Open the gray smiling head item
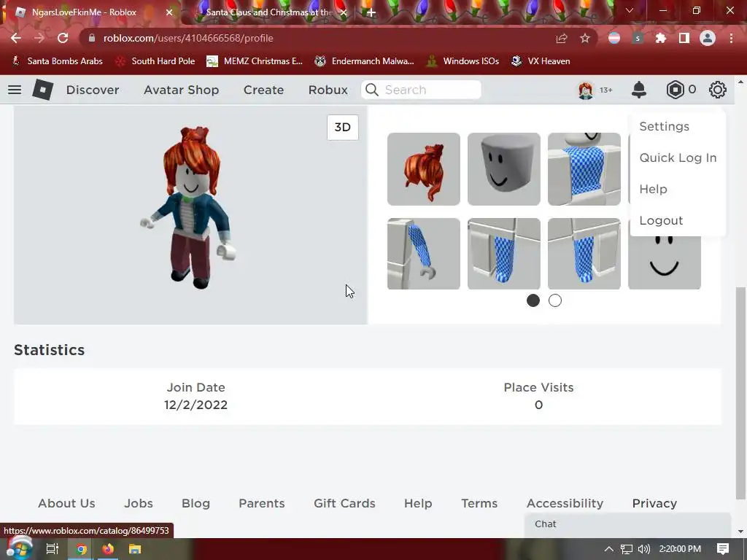 pos(504,169)
